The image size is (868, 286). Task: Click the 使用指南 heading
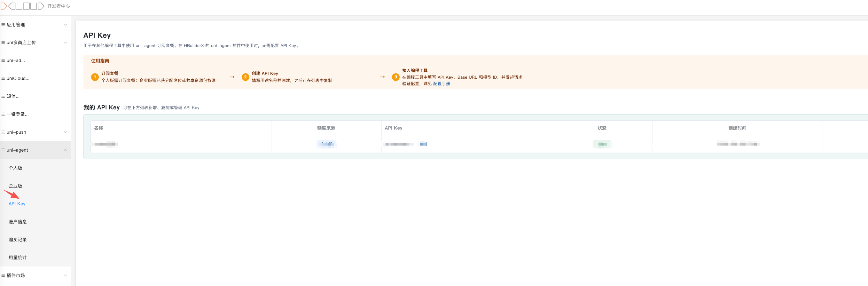(x=100, y=61)
